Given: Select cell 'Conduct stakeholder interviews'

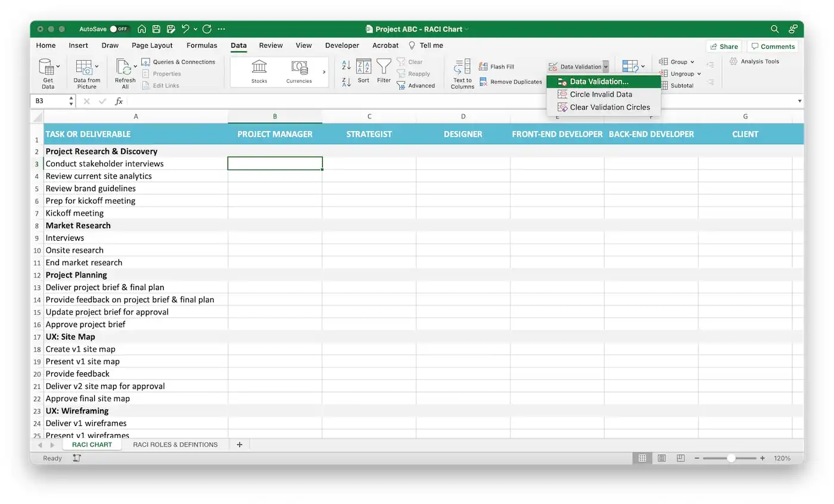Looking at the screenshot, I should point(136,163).
